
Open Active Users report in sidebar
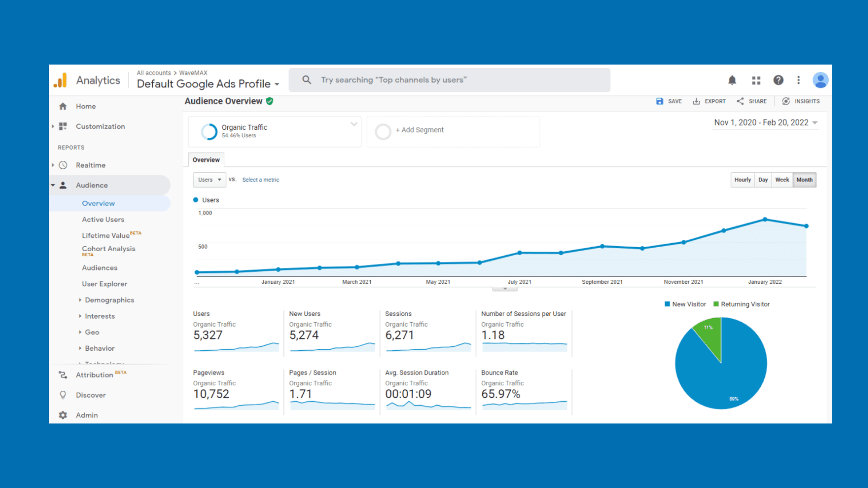(x=103, y=220)
